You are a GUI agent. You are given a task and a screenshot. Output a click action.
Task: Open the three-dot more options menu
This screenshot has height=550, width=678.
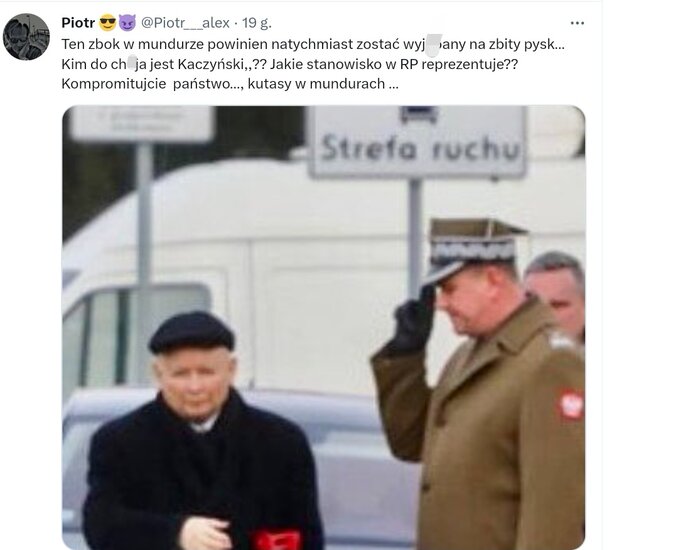(x=577, y=23)
